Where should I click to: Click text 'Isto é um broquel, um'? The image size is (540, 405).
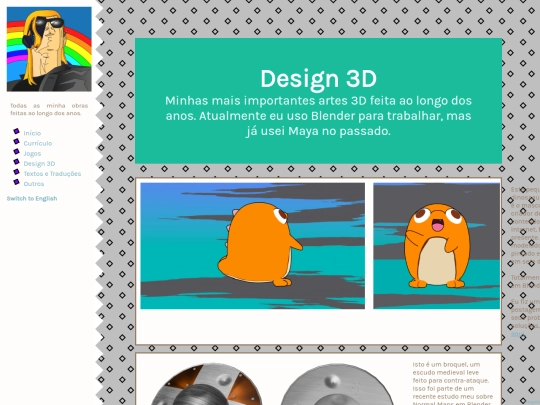pos(446,364)
